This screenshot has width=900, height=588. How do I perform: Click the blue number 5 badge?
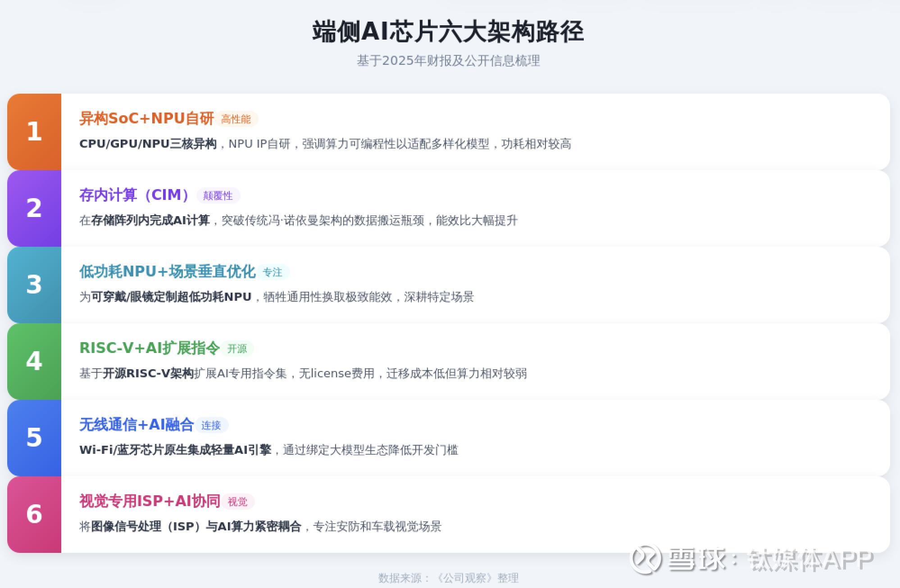(x=34, y=438)
